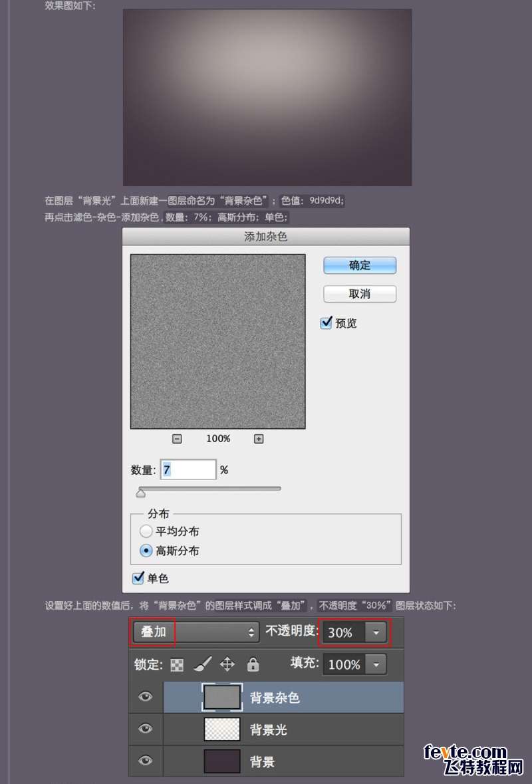This screenshot has width=532, height=784.
Task: Click the 30% opacity value field
Action: pyautogui.click(x=344, y=632)
